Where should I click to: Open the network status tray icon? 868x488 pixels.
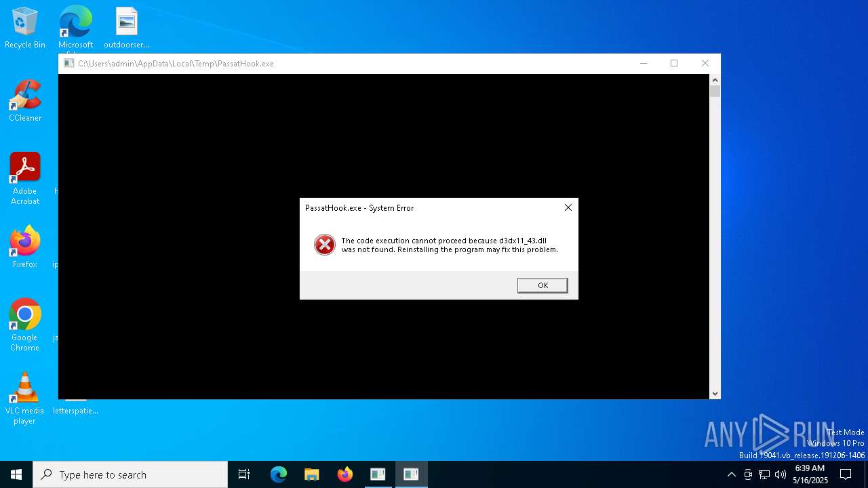pos(764,474)
